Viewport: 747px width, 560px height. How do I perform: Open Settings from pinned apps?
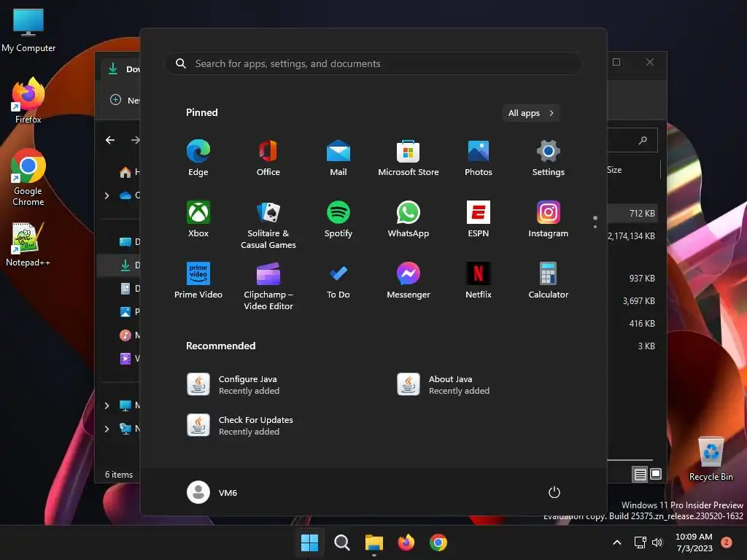click(549, 158)
